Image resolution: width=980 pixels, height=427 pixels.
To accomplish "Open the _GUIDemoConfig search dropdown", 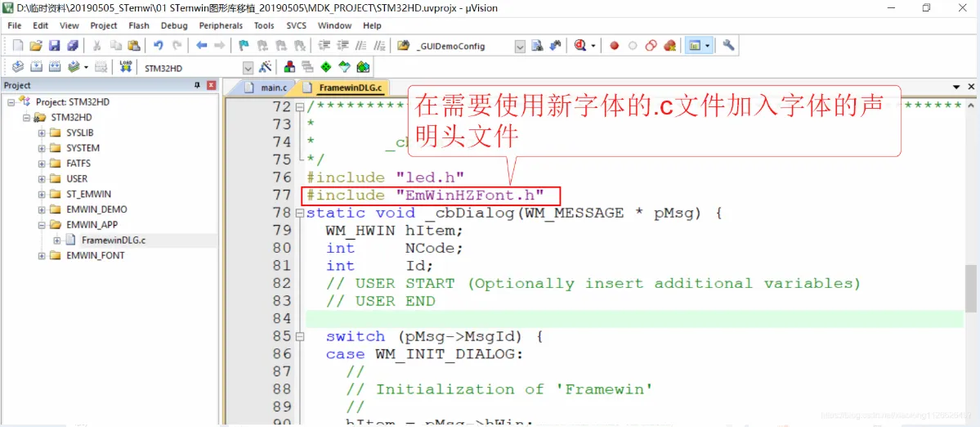I will pos(520,47).
